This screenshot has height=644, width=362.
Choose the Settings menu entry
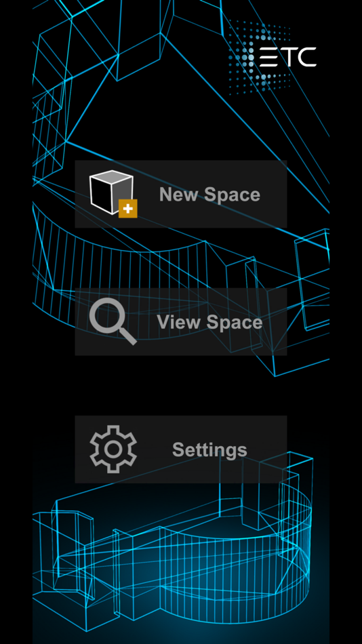click(x=181, y=449)
